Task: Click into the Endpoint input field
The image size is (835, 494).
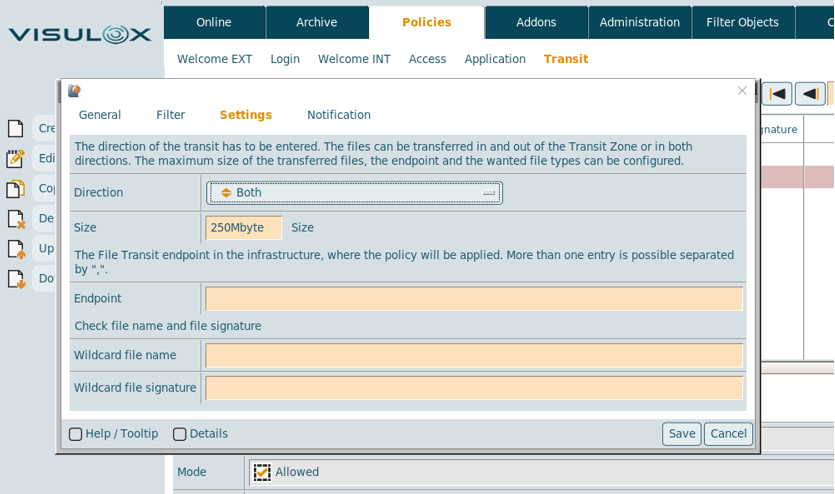Action: [x=474, y=299]
